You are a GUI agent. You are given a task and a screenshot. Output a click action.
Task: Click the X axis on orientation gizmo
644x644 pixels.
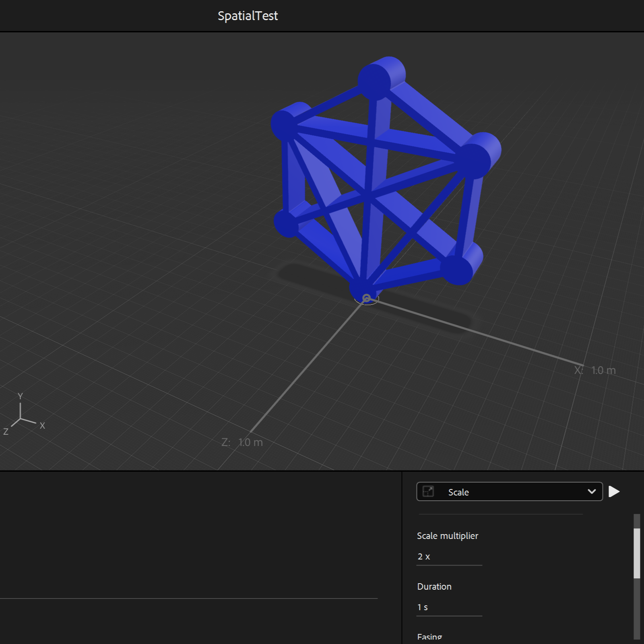(x=42, y=425)
